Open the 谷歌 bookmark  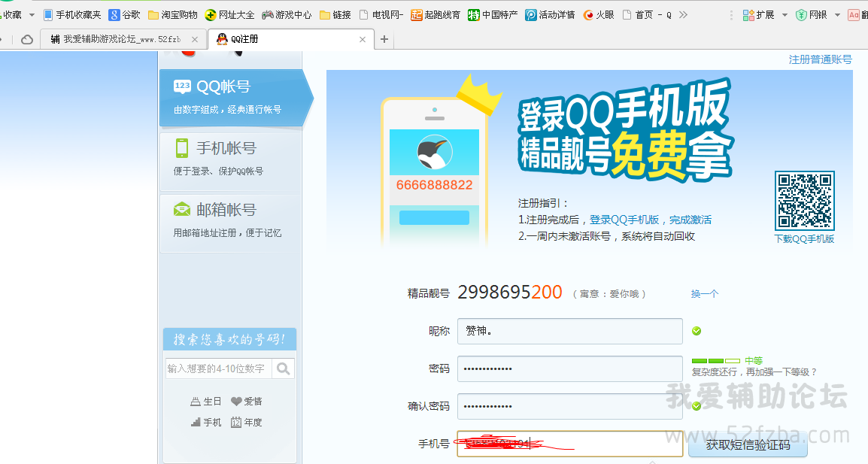[x=125, y=15]
